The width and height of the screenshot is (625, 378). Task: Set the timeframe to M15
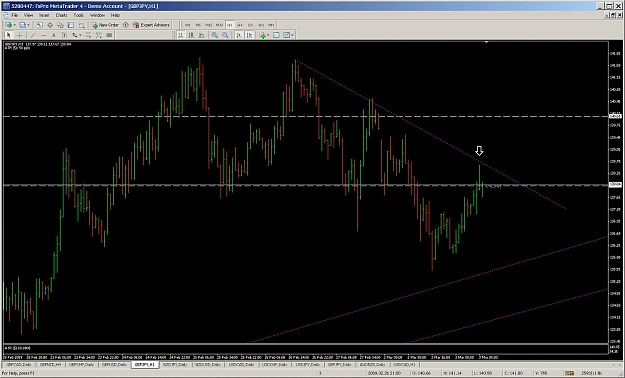208,25
